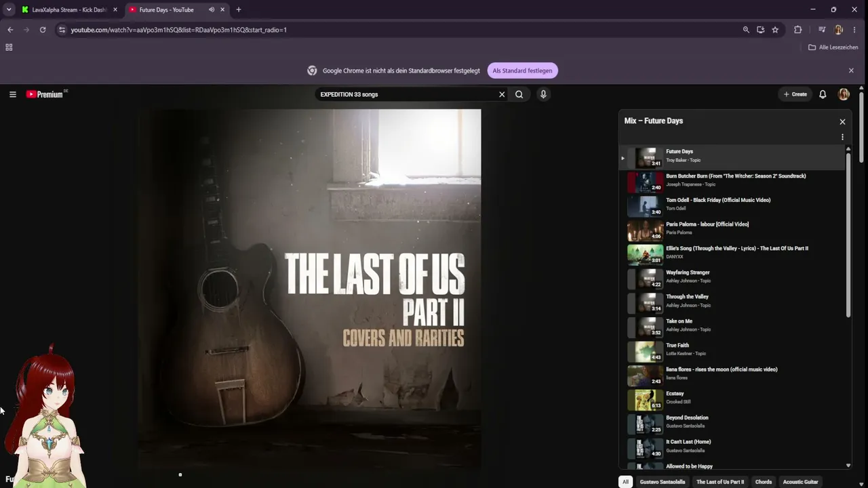This screenshot has height=488, width=868.
Task: Play Tom Odell - Black Friday
Action: [x=732, y=205]
